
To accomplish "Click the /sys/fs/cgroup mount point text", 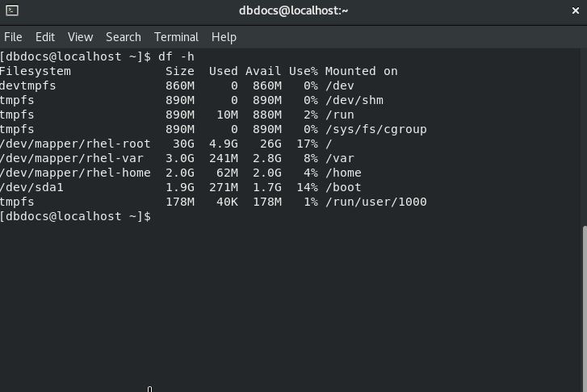I will click(x=376, y=129).
